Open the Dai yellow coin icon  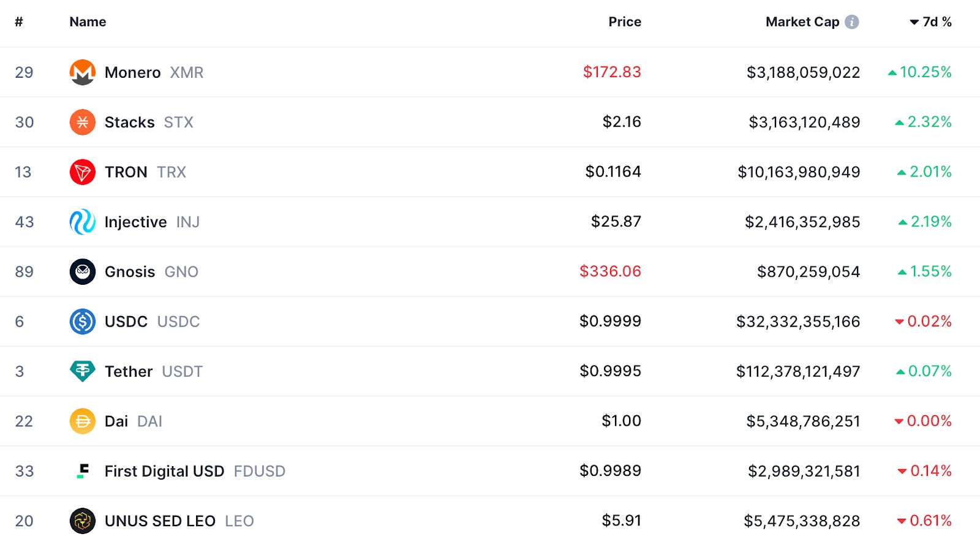click(82, 421)
